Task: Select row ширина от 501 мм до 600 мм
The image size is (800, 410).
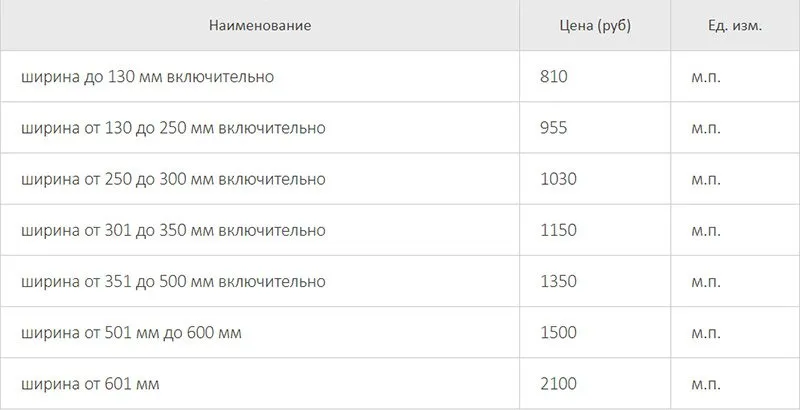Action: (400, 332)
